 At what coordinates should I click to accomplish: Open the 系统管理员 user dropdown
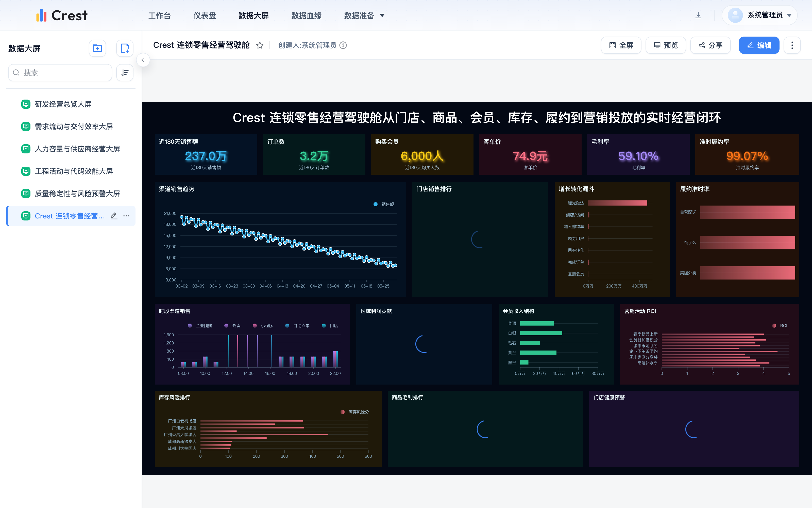760,15
